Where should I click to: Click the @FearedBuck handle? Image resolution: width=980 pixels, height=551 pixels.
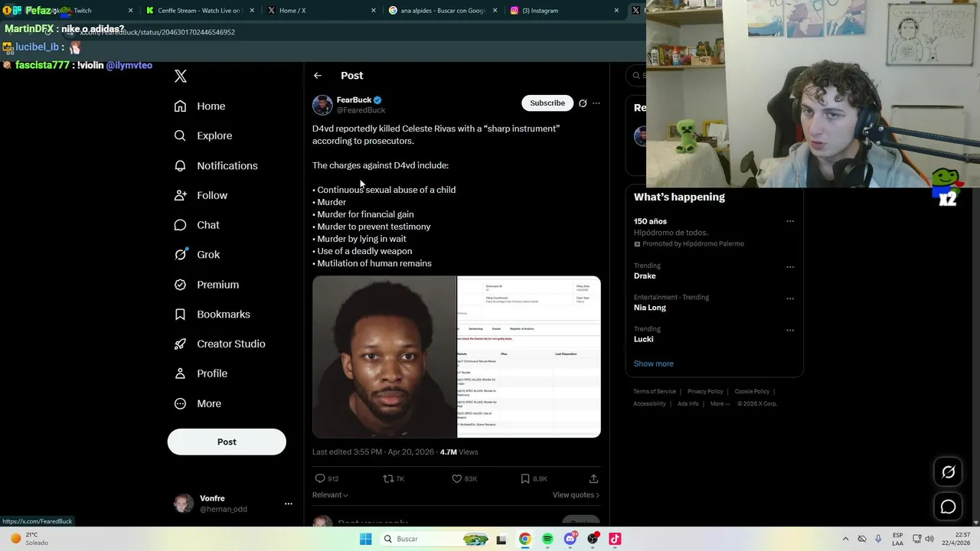click(x=361, y=110)
